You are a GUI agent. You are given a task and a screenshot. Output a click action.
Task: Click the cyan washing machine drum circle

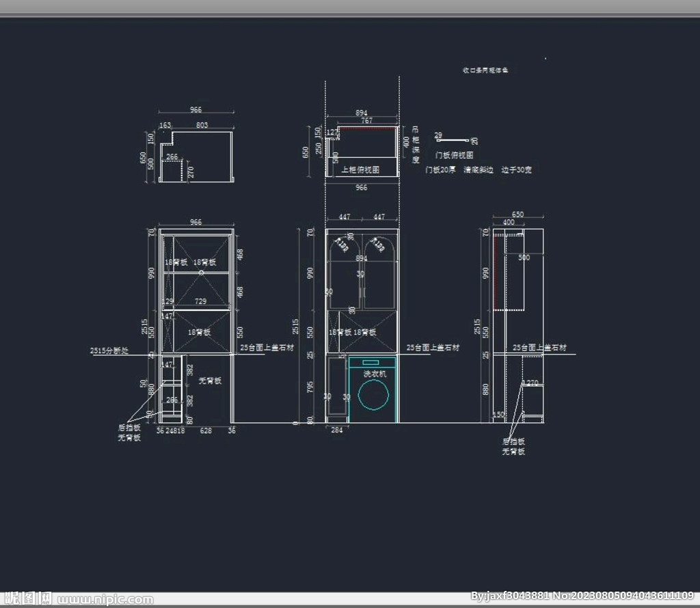(373, 396)
